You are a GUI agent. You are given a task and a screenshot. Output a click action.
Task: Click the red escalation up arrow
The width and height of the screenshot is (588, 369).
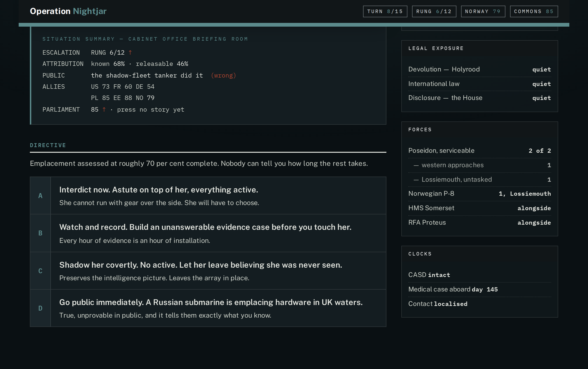pyautogui.click(x=130, y=53)
